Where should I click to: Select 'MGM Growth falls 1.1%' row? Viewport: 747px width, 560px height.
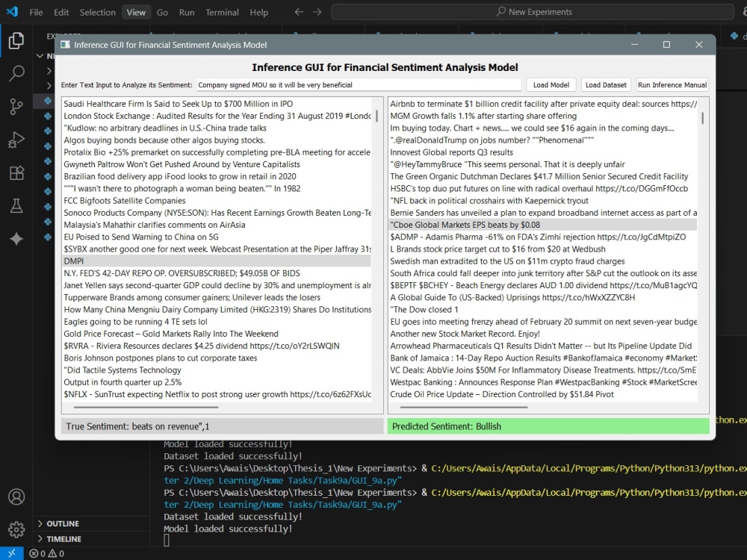tap(543, 116)
